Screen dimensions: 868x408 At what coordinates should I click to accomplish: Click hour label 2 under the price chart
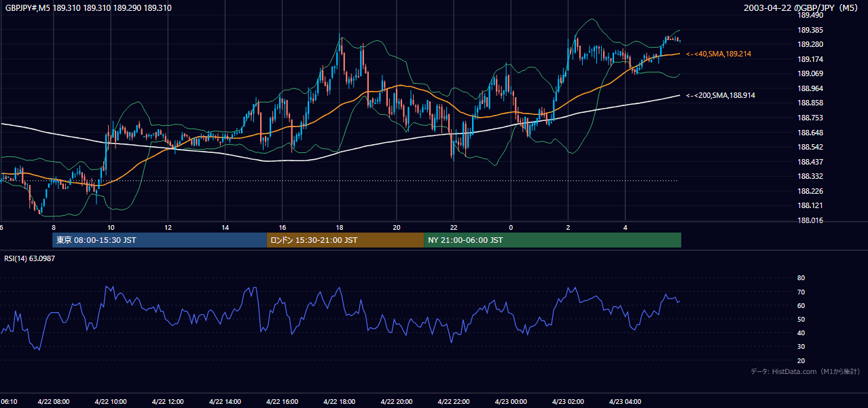click(568, 228)
